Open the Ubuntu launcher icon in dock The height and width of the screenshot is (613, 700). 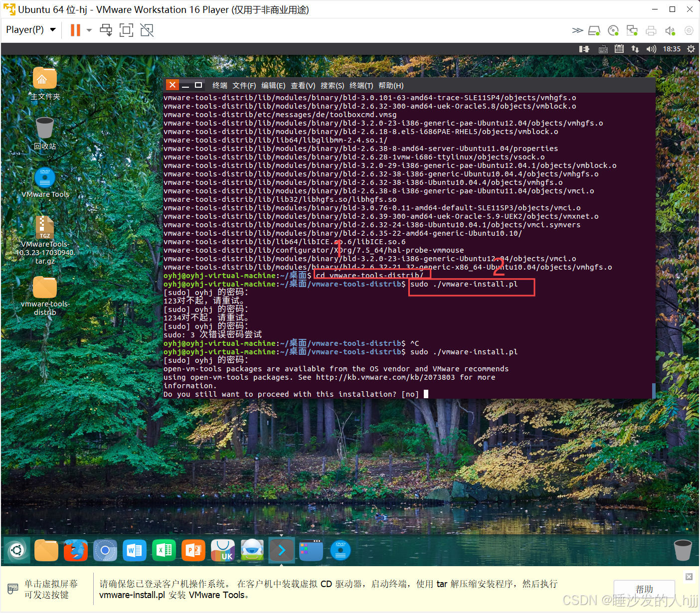16,550
